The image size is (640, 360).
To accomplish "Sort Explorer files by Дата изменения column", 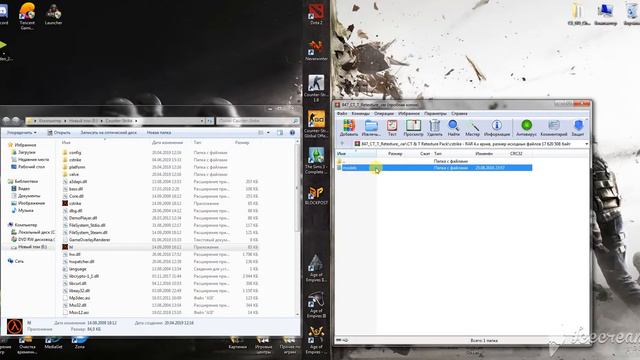I will pos(167,142).
